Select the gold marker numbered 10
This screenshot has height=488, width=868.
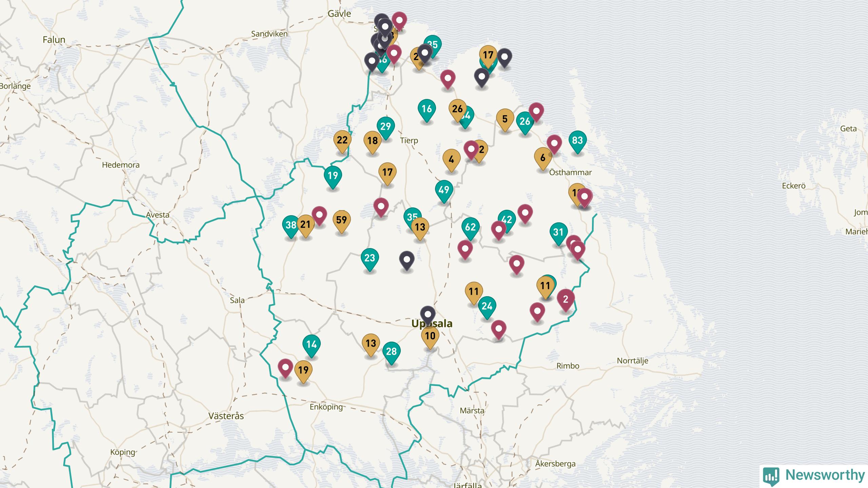(430, 336)
